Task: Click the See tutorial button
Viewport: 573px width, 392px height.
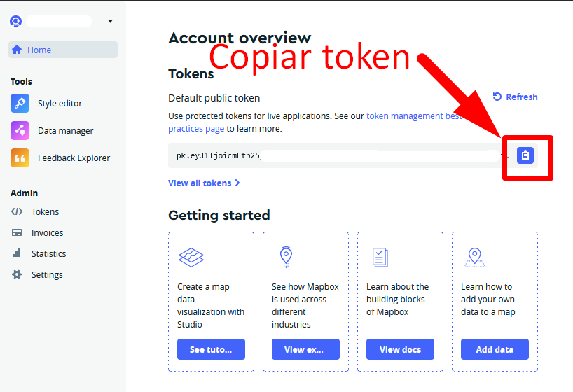Action: click(211, 349)
